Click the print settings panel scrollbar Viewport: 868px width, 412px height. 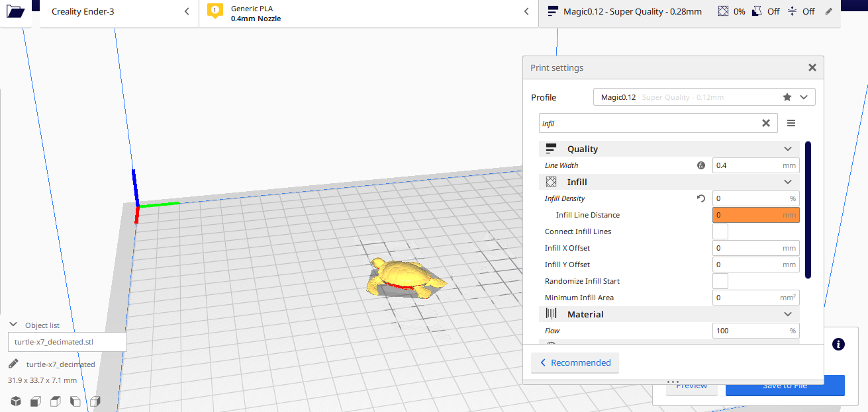(x=808, y=210)
